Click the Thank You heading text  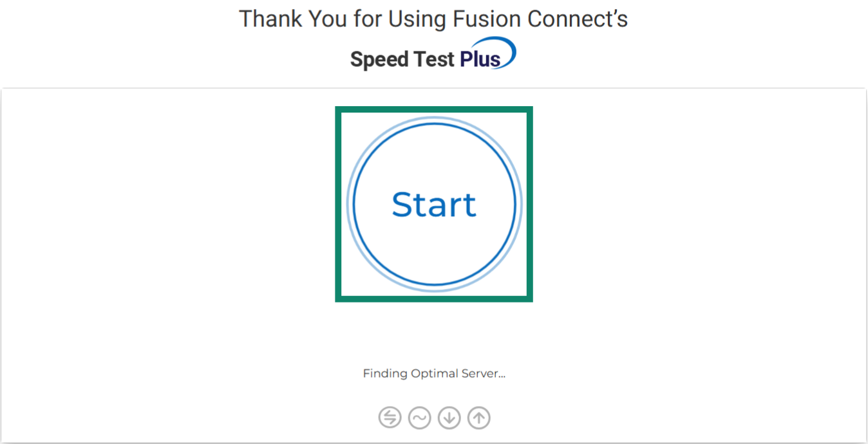433,19
